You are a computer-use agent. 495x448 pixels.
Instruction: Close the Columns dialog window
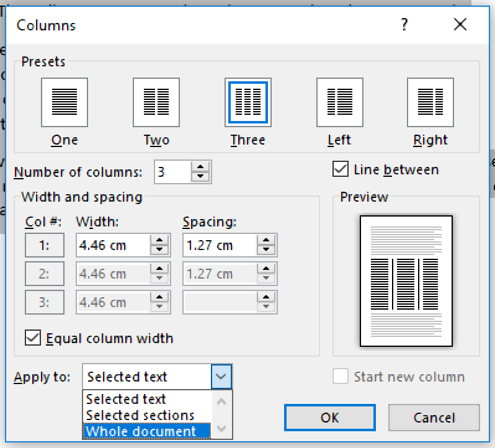pyautogui.click(x=460, y=25)
